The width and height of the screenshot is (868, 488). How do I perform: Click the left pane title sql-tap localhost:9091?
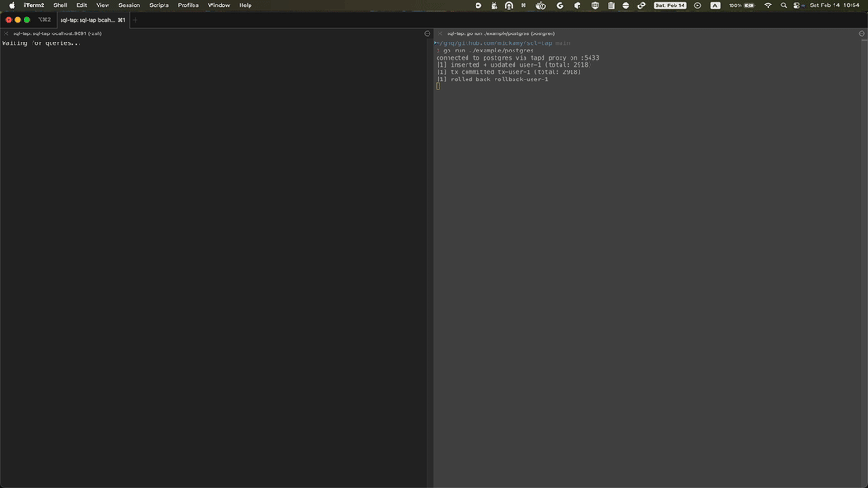(58, 33)
